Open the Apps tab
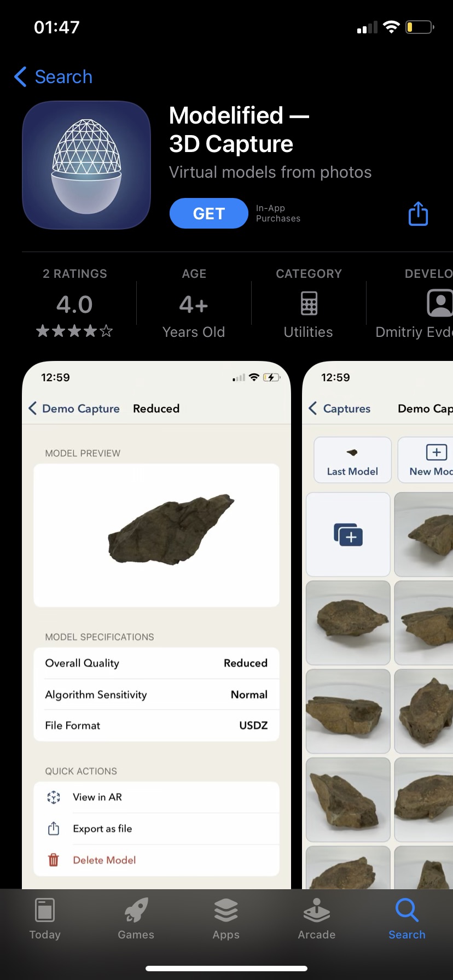 (226, 919)
